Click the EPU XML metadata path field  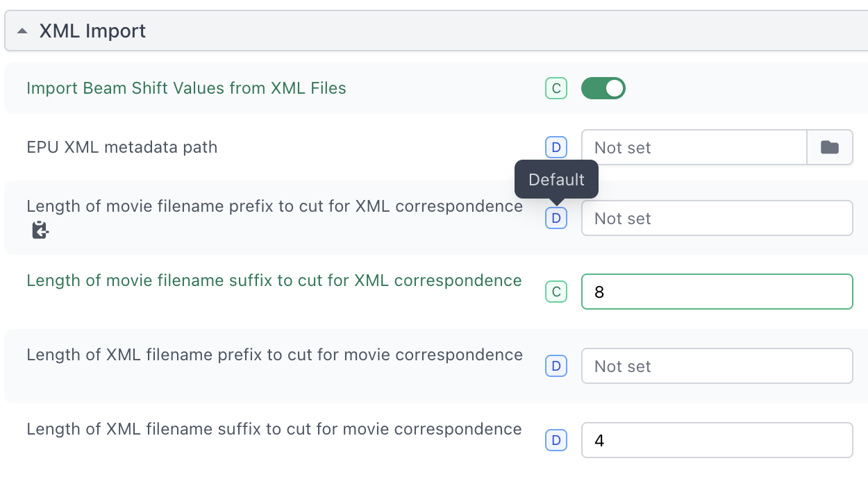click(693, 147)
